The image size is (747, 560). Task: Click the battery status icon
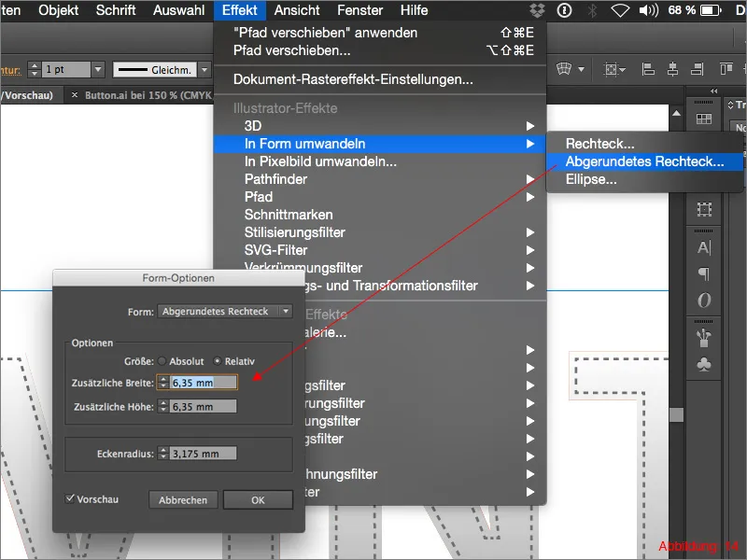point(711,10)
